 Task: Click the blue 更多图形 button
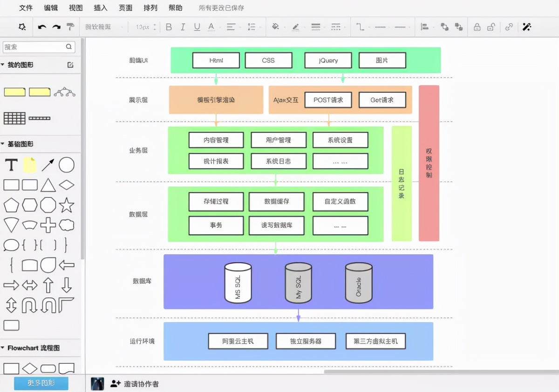point(41,383)
